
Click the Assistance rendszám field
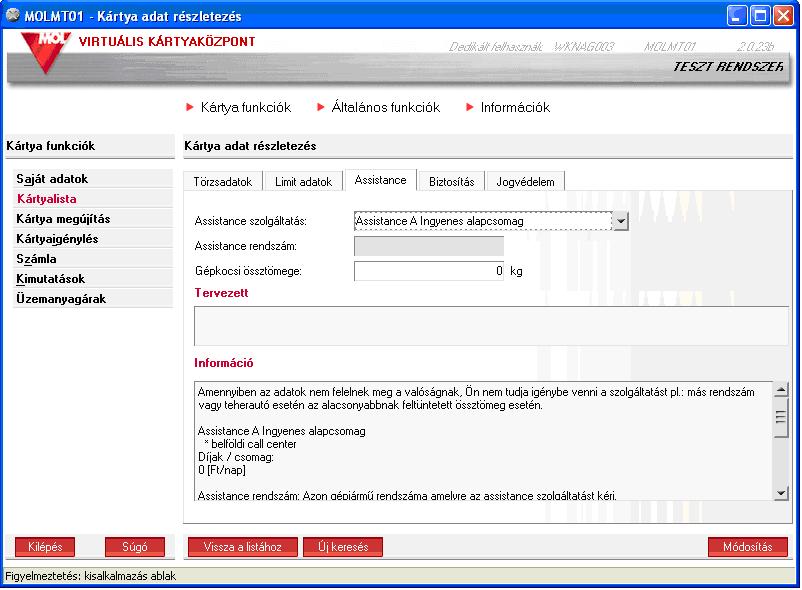(x=429, y=246)
